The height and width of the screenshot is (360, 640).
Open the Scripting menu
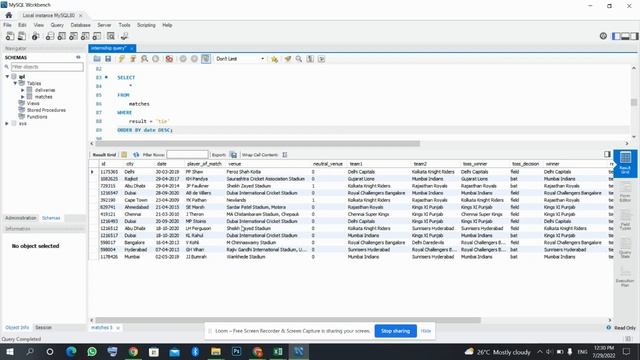(x=146, y=25)
